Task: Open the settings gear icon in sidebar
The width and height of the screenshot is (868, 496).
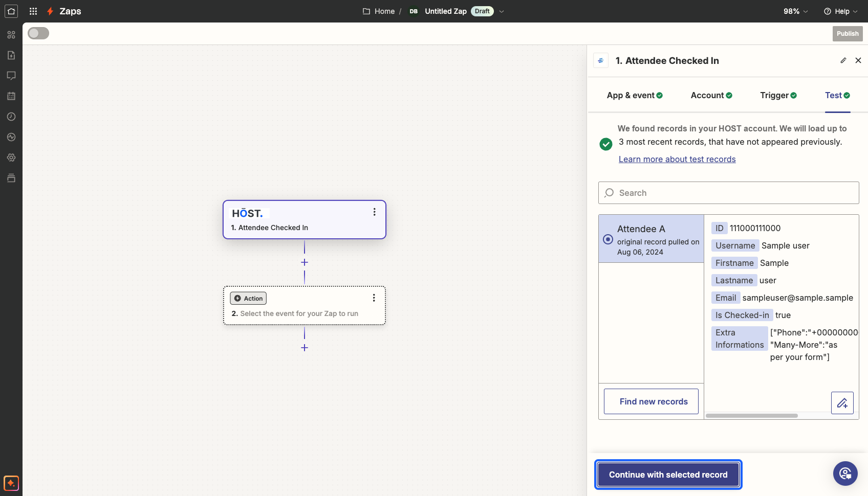Action: tap(11, 157)
